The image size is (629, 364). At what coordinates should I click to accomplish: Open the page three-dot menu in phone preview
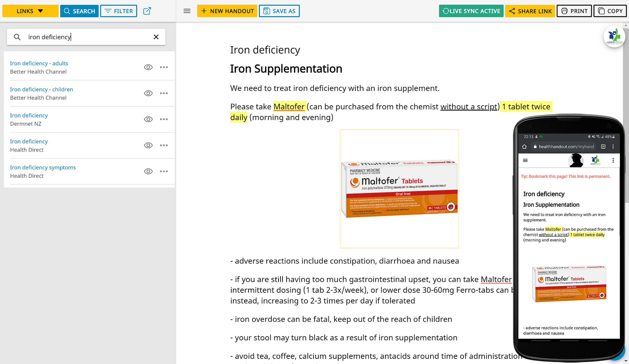coord(613,160)
